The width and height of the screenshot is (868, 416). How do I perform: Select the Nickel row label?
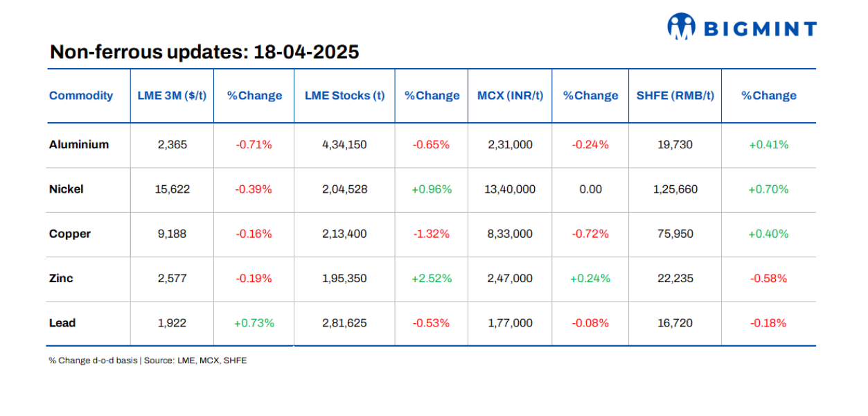(x=67, y=189)
